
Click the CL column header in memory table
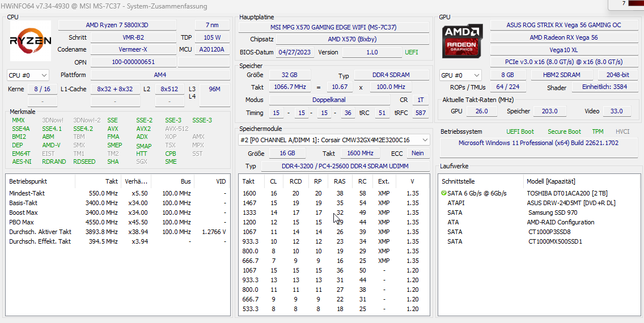273,181
